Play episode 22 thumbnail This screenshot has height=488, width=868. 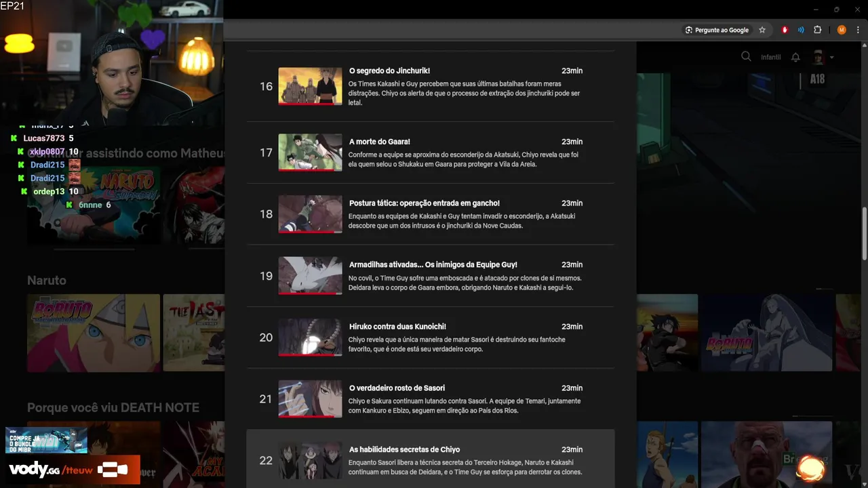click(x=310, y=460)
